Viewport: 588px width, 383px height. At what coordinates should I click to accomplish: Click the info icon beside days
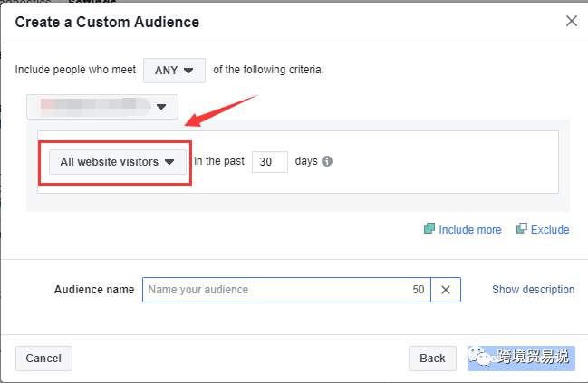pos(327,162)
